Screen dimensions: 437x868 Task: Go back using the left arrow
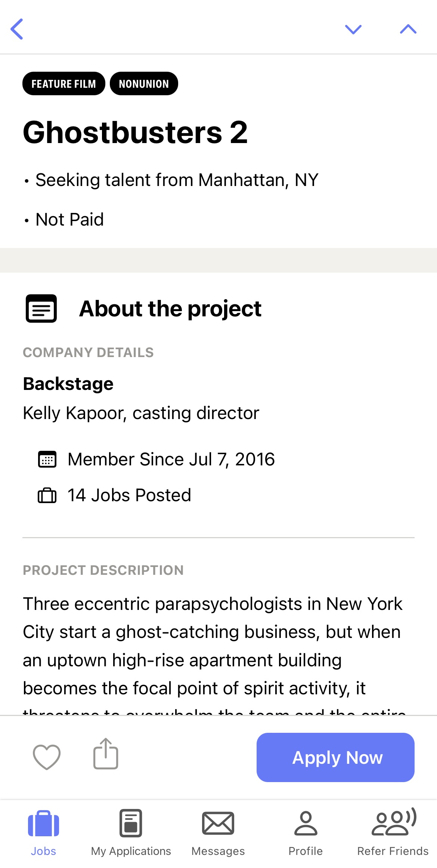click(x=17, y=29)
